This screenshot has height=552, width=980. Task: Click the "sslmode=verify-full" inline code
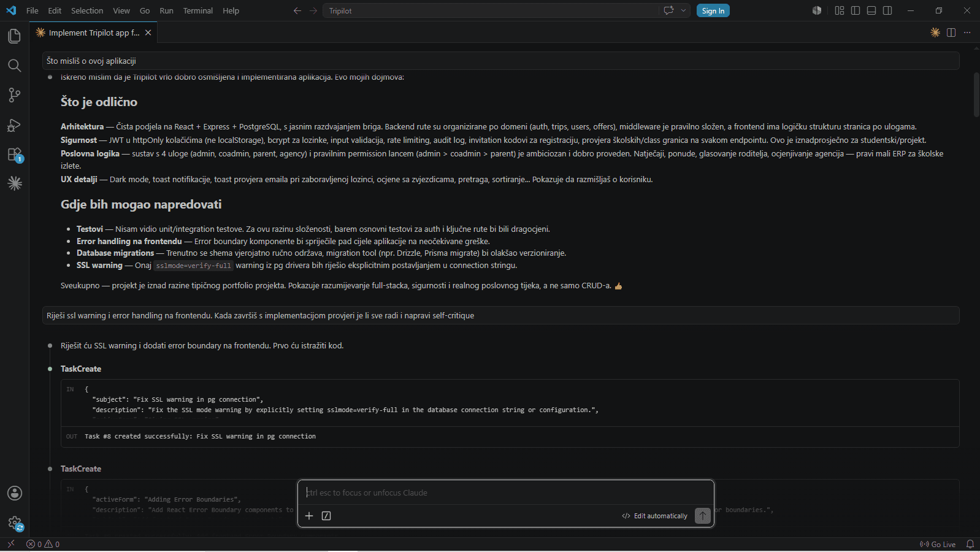coord(193,266)
